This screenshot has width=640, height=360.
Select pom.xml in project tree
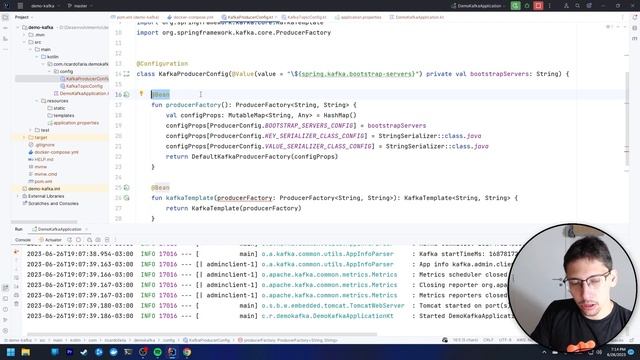pyautogui.click(x=40, y=181)
